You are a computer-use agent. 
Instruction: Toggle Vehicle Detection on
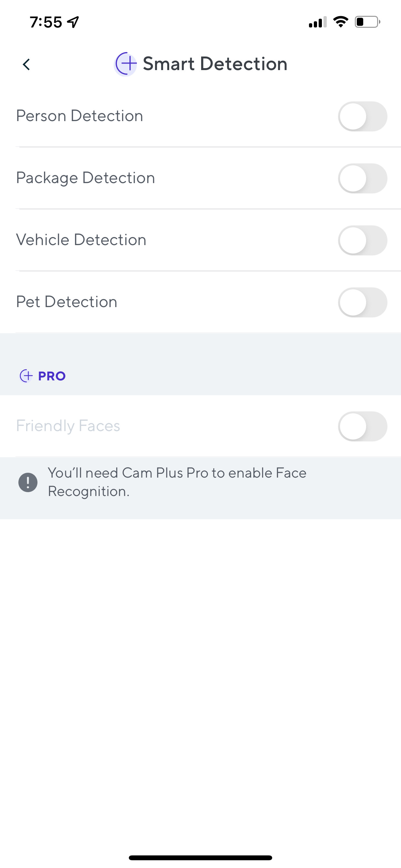[362, 240]
